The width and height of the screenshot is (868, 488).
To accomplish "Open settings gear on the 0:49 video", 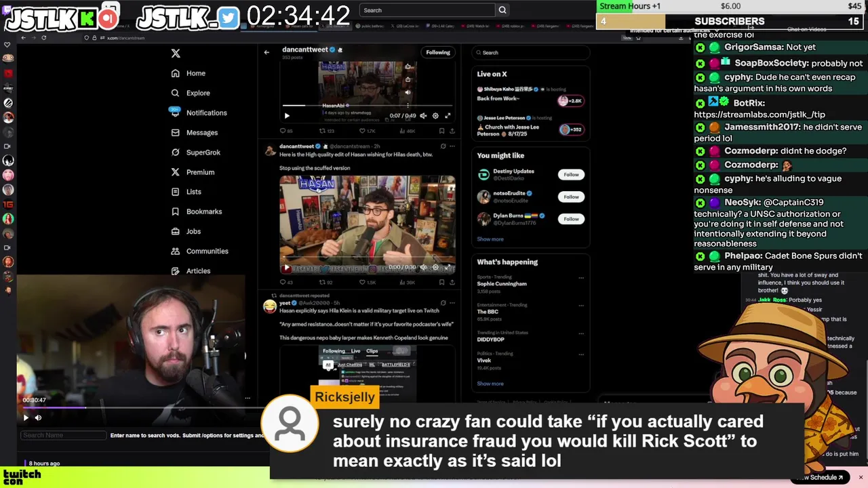I will [435, 116].
